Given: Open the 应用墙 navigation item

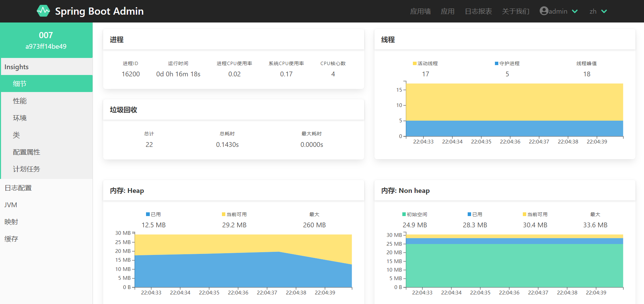Looking at the screenshot, I should tap(420, 11).
